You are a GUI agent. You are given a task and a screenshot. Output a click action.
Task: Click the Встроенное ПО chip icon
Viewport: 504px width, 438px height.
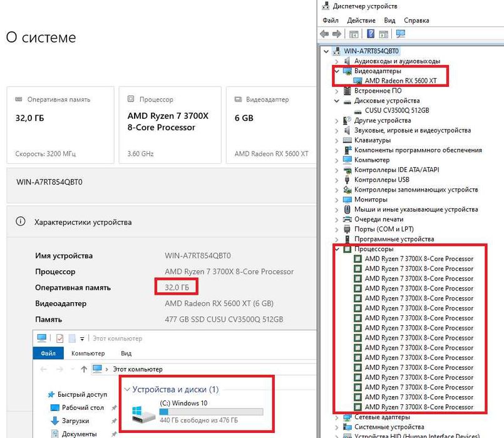tap(347, 91)
